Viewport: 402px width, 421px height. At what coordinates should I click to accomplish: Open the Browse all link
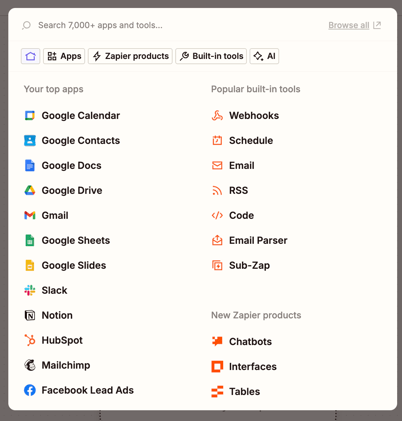pyautogui.click(x=354, y=25)
